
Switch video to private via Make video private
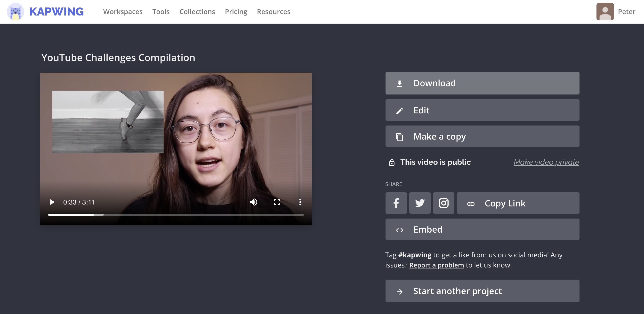point(546,162)
